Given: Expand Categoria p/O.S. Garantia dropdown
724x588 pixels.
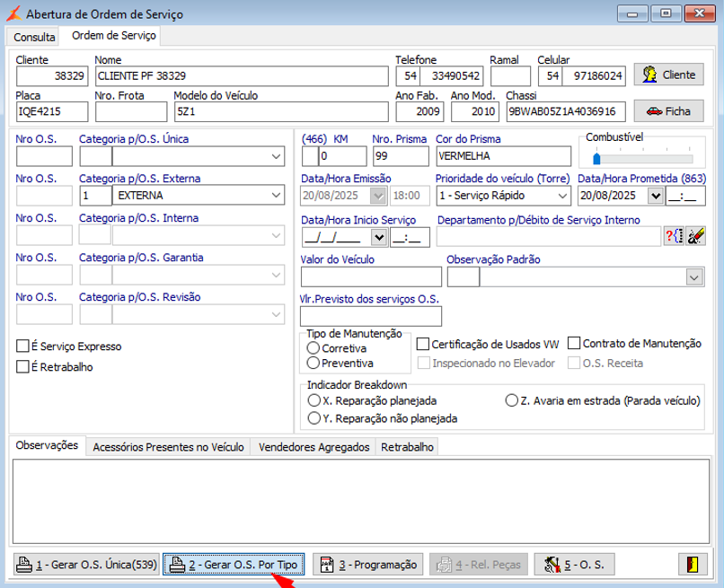Looking at the screenshot, I should [276, 275].
